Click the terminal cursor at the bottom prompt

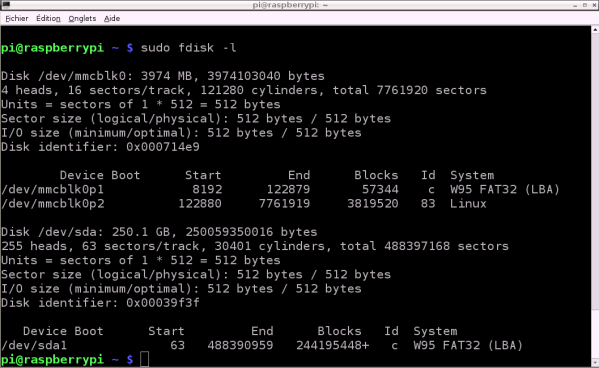(145, 360)
